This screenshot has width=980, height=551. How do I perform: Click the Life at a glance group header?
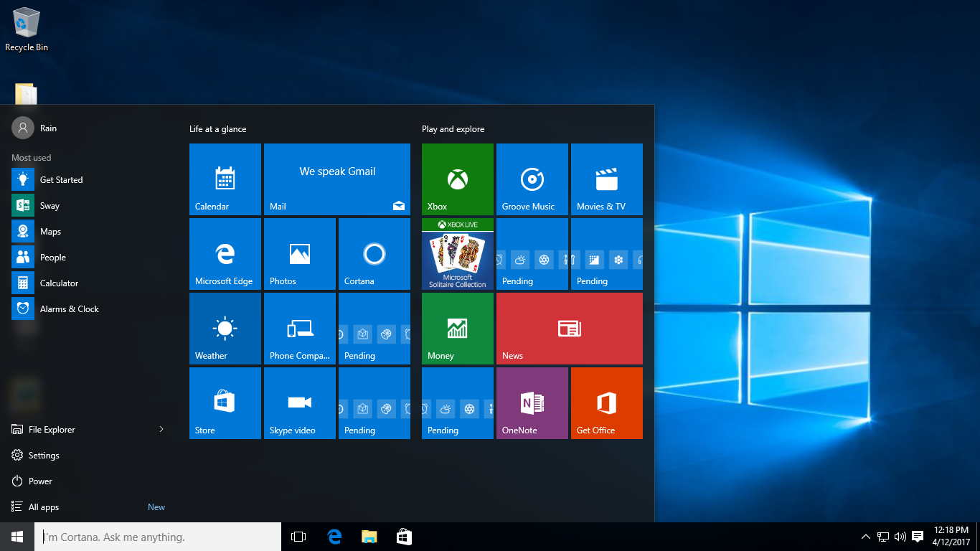click(217, 129)
